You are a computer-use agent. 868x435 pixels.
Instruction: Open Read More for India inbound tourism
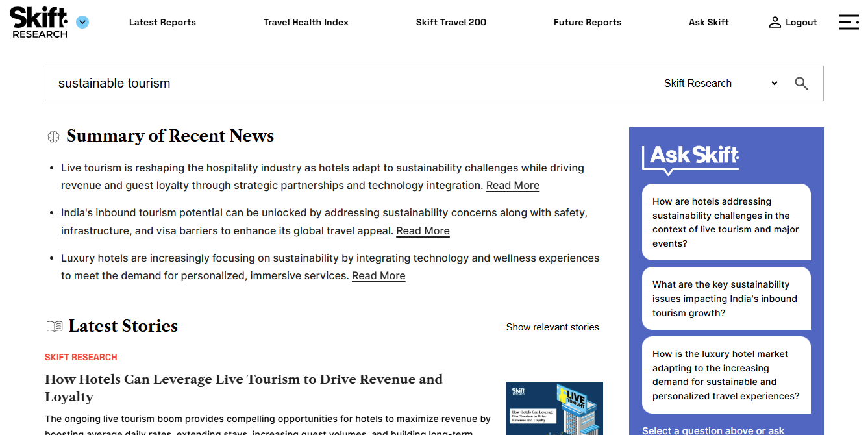tap(423, 231)
